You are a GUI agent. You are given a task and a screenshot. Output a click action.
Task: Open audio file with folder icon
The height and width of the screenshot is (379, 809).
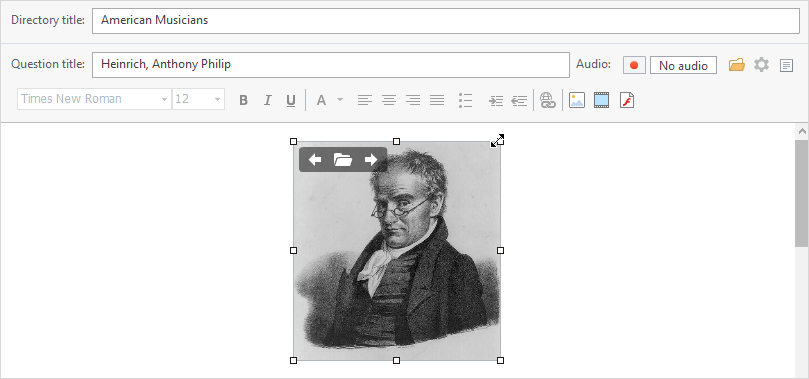point(736,65)
